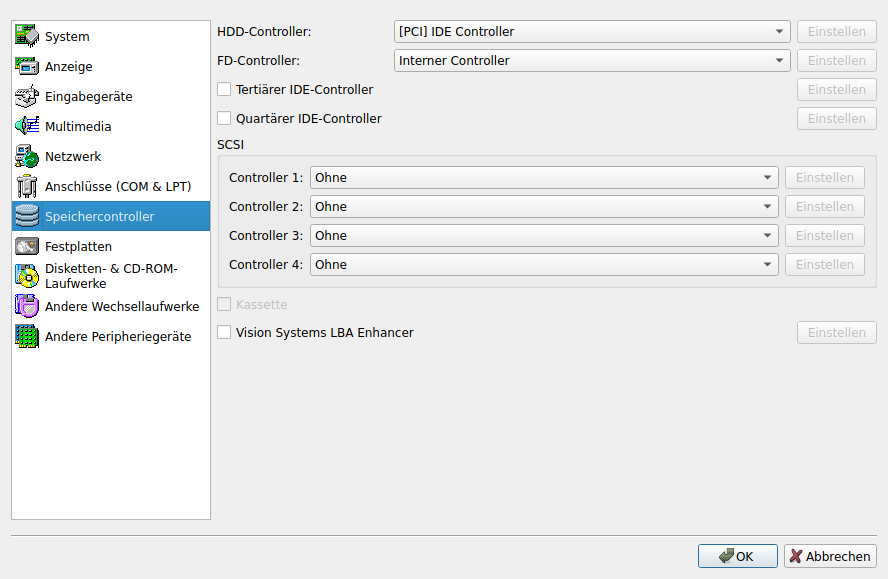Open SCSI Controller 1 dropdown
888x579 pixels.
pos(544,178)
